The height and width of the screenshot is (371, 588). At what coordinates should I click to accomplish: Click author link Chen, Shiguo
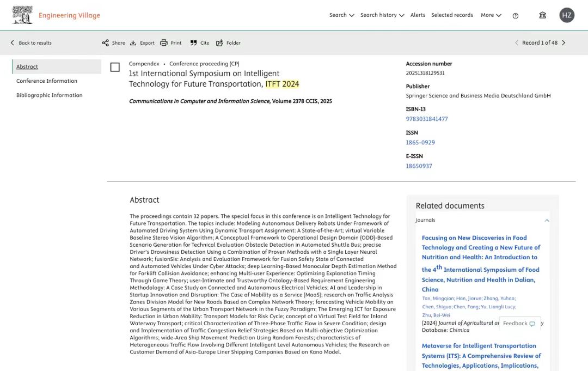pos(437,307)
